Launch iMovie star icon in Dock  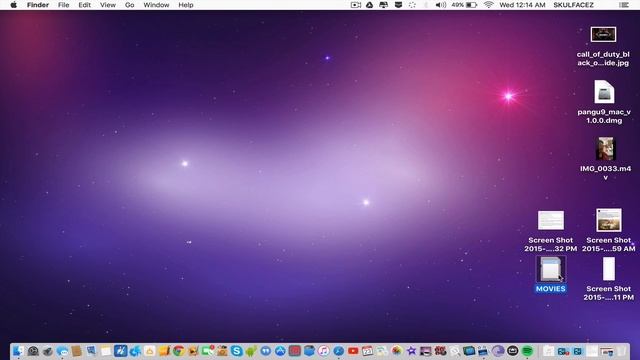pos(411,351)
